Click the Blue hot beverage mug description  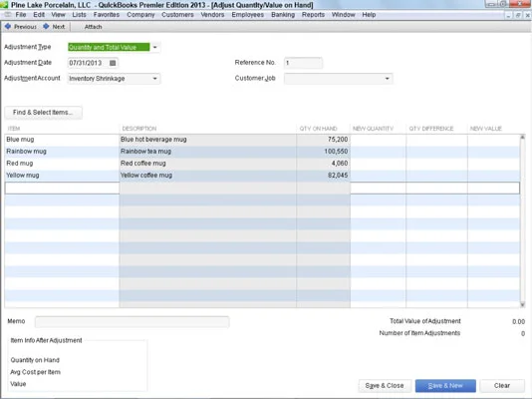pyautogui.click(x=153, y=140)
